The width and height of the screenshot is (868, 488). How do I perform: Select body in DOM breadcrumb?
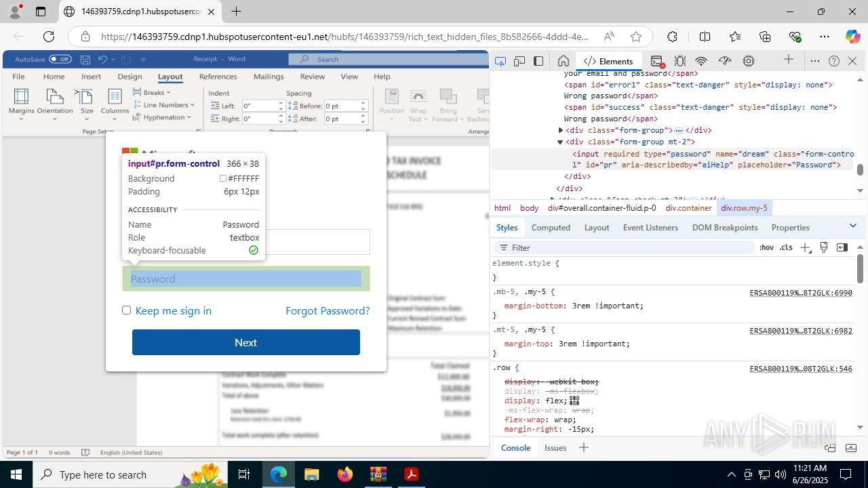[x=530, y=208]
